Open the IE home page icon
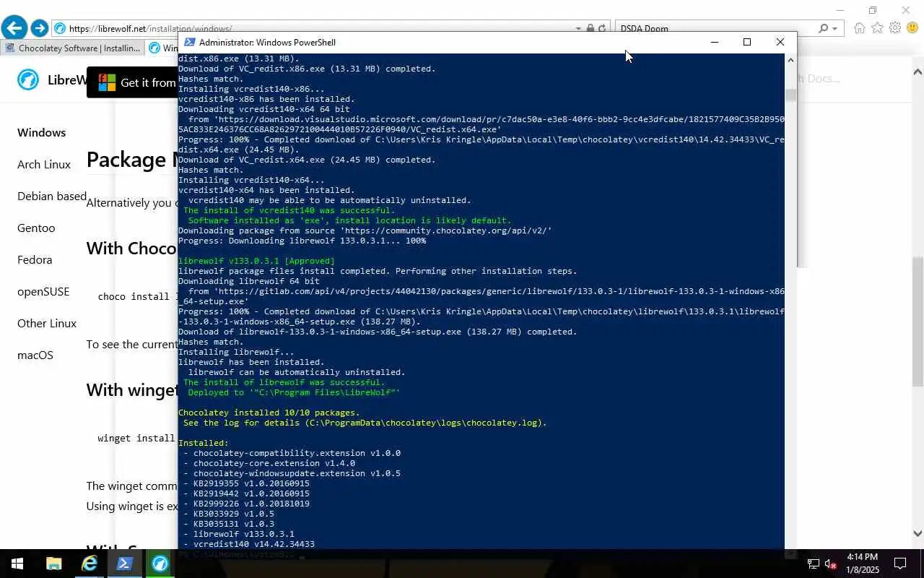 tap(859, 28)
